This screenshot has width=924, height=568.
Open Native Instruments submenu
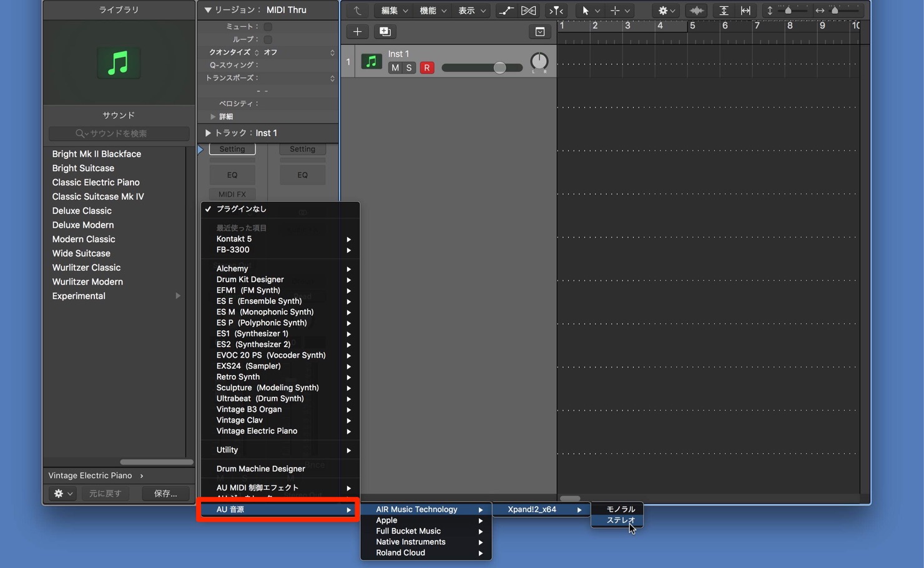click(x=426, y=542)
